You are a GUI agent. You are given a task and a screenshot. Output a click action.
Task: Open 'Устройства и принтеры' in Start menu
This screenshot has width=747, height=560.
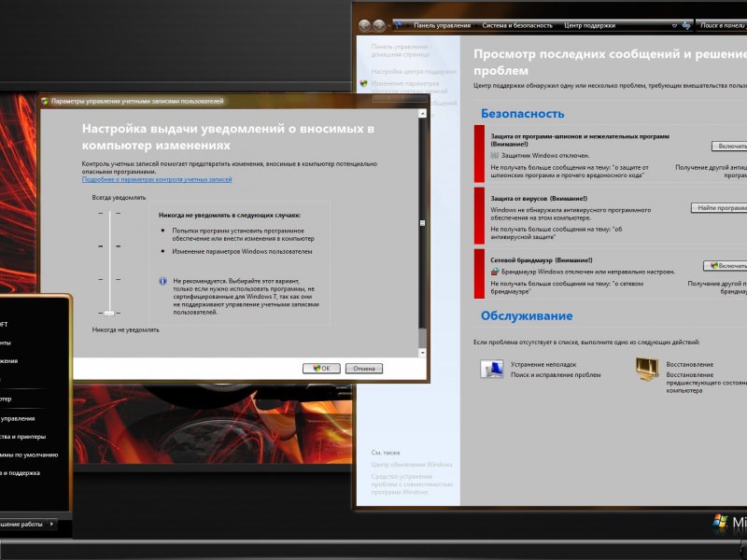click(x=22, y=437)
